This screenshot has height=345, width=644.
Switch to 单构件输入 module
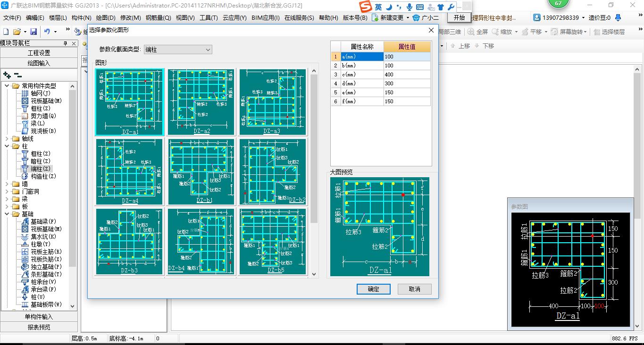coord(39,317)
